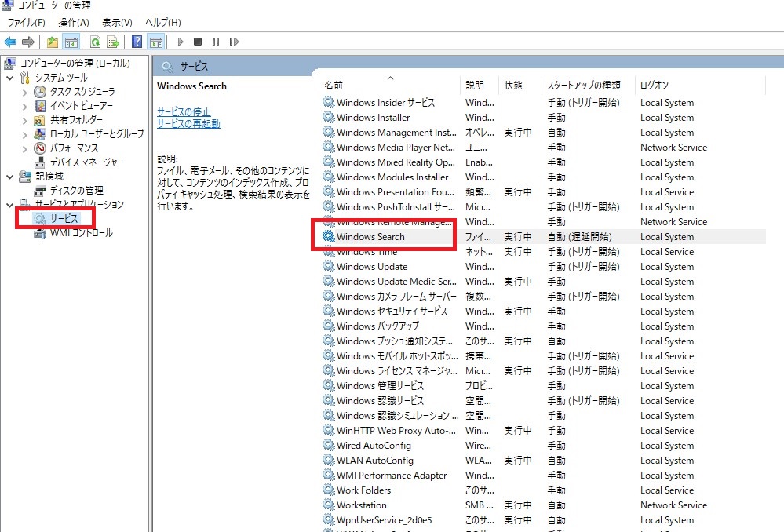784x532 pixels.
Task: Click the Back arrow in the toolbar
Action: pyautogui.click(x=10, y=42)
